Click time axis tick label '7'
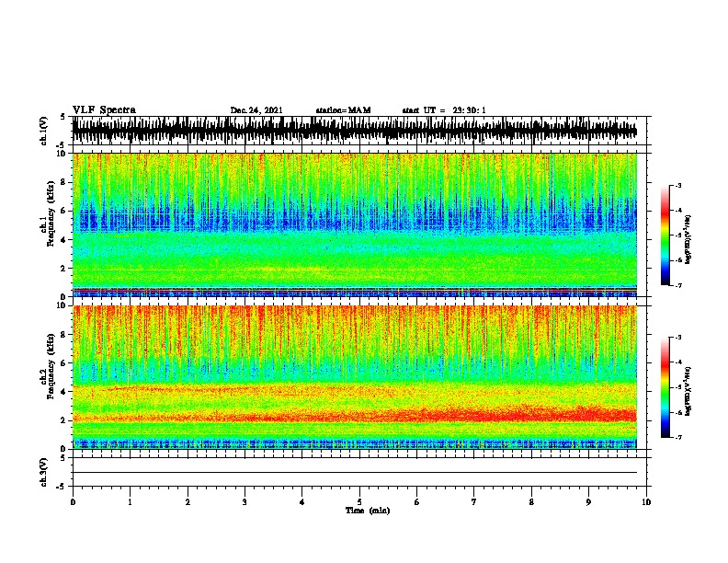The image size is (728, 563). 474,502
